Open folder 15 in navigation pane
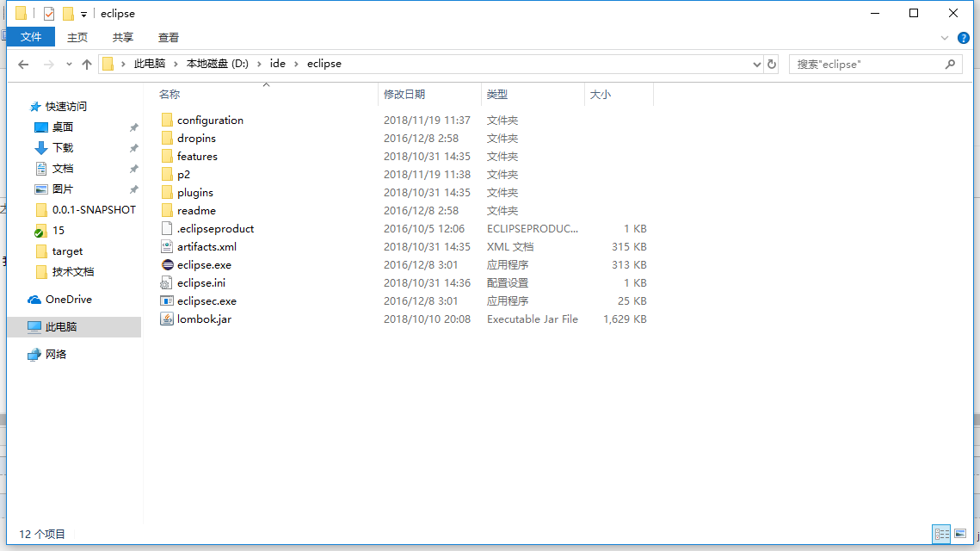 [x=59, y=230]
